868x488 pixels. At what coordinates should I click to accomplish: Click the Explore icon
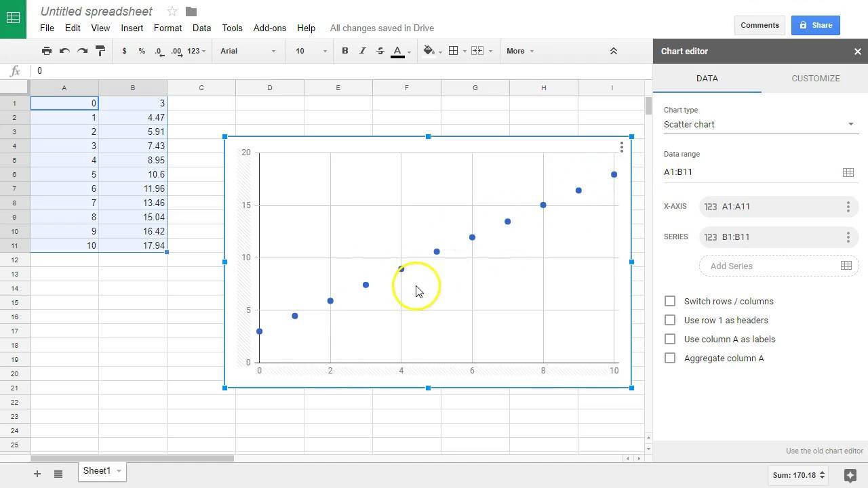pyautogui.click(x=850, y=475)
